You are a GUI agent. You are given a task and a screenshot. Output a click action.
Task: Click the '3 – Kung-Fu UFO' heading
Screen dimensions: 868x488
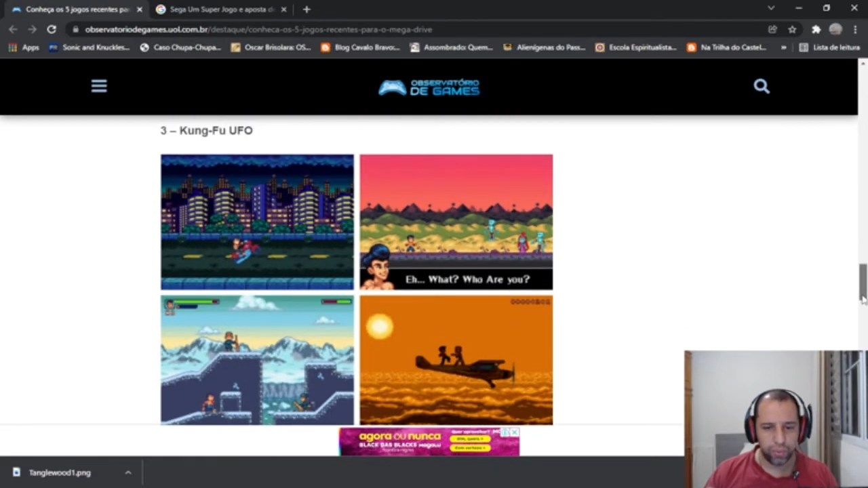pos(206,130)
